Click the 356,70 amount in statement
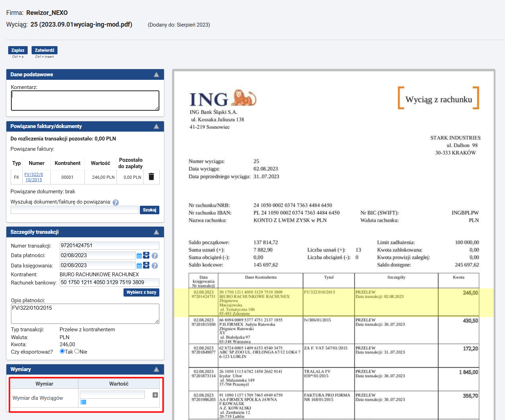 pos(470,396)
